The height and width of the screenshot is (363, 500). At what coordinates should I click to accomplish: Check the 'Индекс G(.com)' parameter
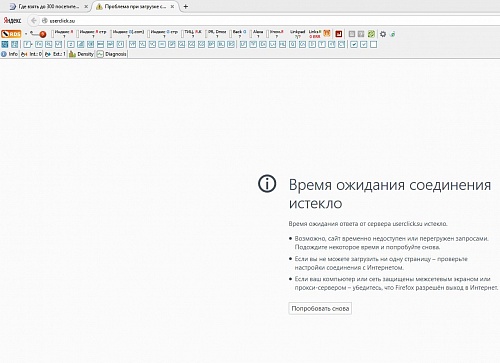[128, 34]
